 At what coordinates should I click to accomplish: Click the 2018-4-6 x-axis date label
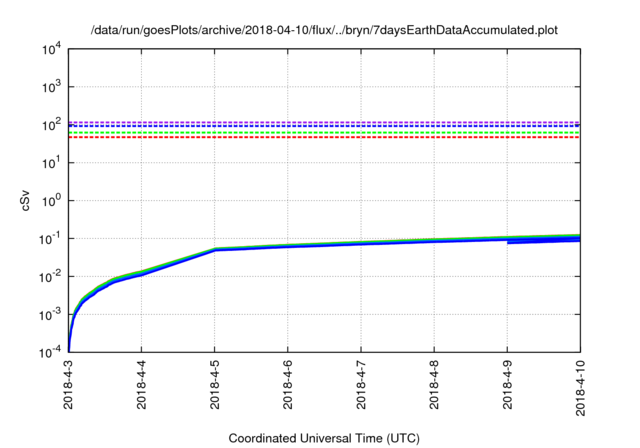click(288, 384)
